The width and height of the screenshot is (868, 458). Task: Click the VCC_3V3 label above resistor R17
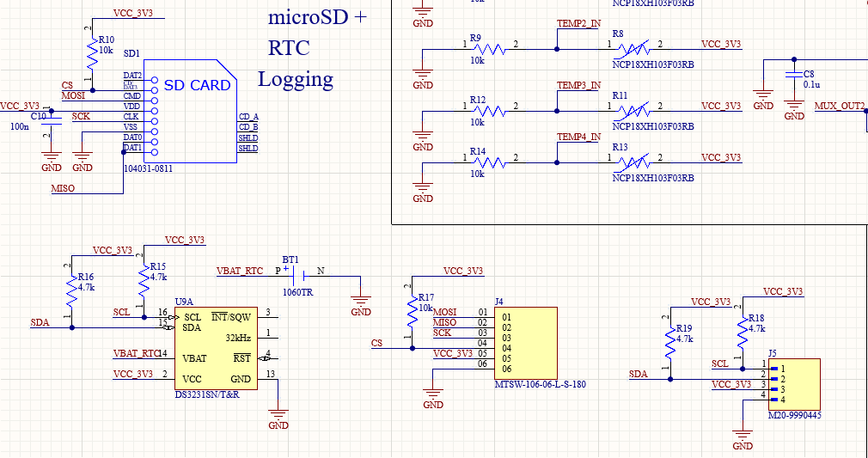(x=463, y=271)
